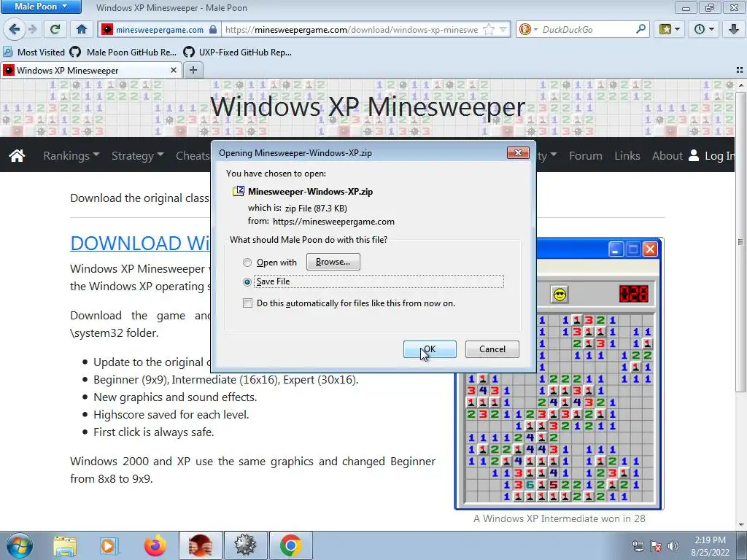The image size is (747, 560).
Task: Go to the browser home page
Action: point(82,29)
